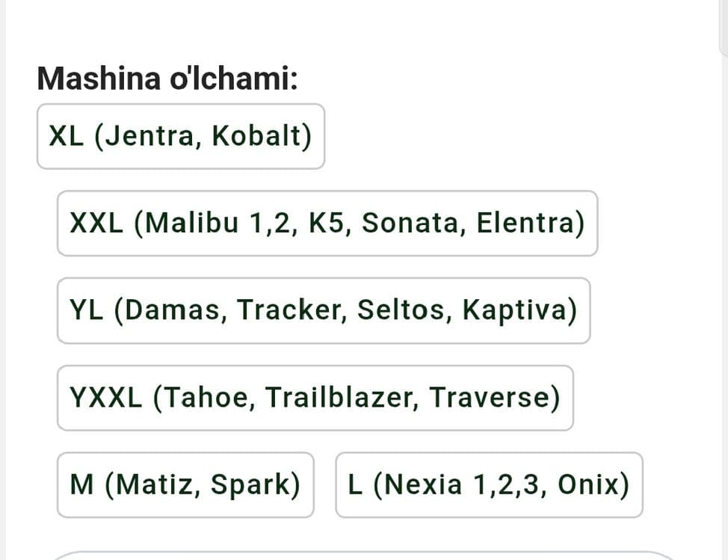The image size is (728, 560).
Task: Select the XL (Jentra, Kobalt) size option
Action: click(x=181, y=137)
